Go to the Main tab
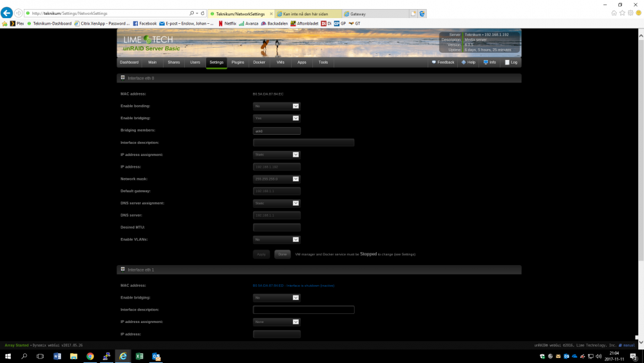The image size is (644, 363). 153,63
